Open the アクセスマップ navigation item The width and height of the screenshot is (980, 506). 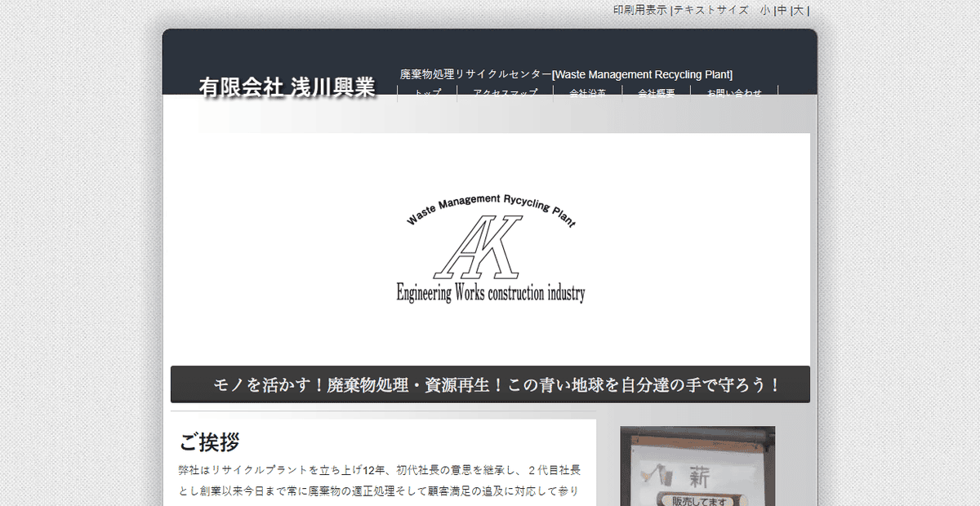[x=506, y=92]
